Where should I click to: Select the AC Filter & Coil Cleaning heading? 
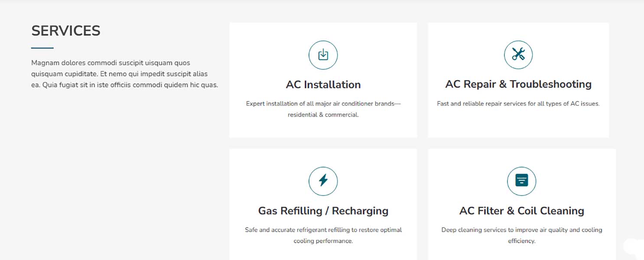[521, 211]
